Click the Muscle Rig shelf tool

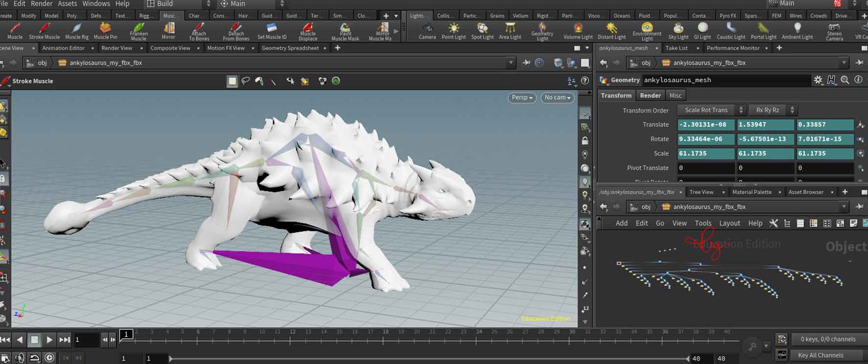pyautogui.click(x=77, y=31)
